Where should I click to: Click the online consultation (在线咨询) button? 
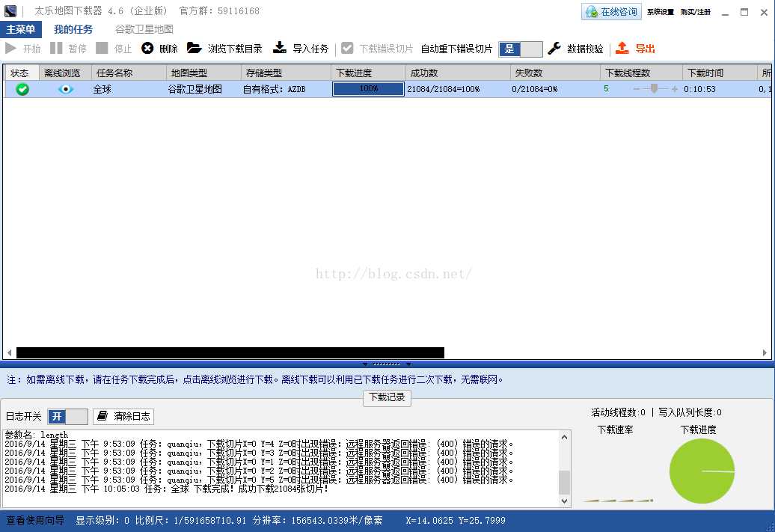pyautogui.click(x=611, y=12)
